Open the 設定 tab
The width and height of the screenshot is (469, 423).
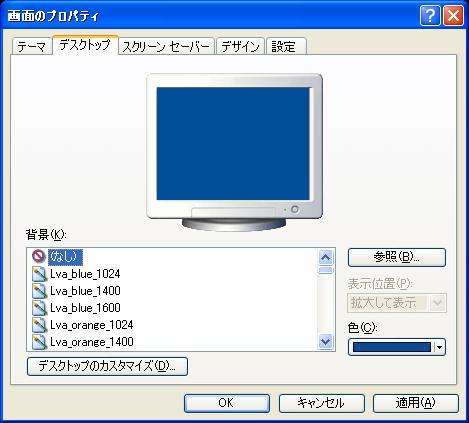(286, 46)
